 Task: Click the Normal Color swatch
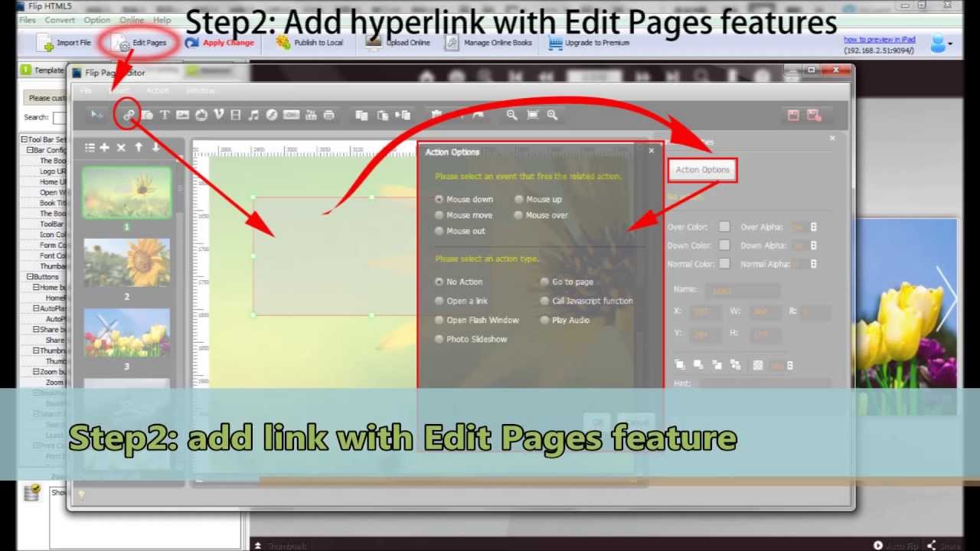point(724,264)
